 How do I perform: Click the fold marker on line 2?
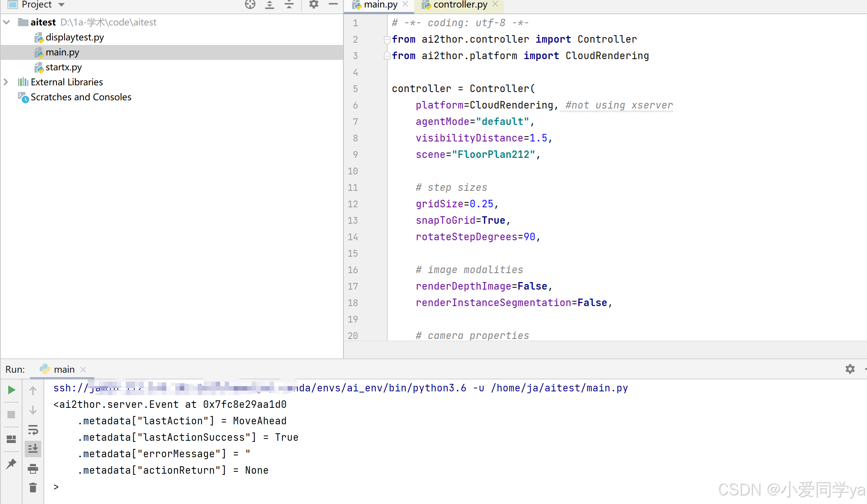387,39
